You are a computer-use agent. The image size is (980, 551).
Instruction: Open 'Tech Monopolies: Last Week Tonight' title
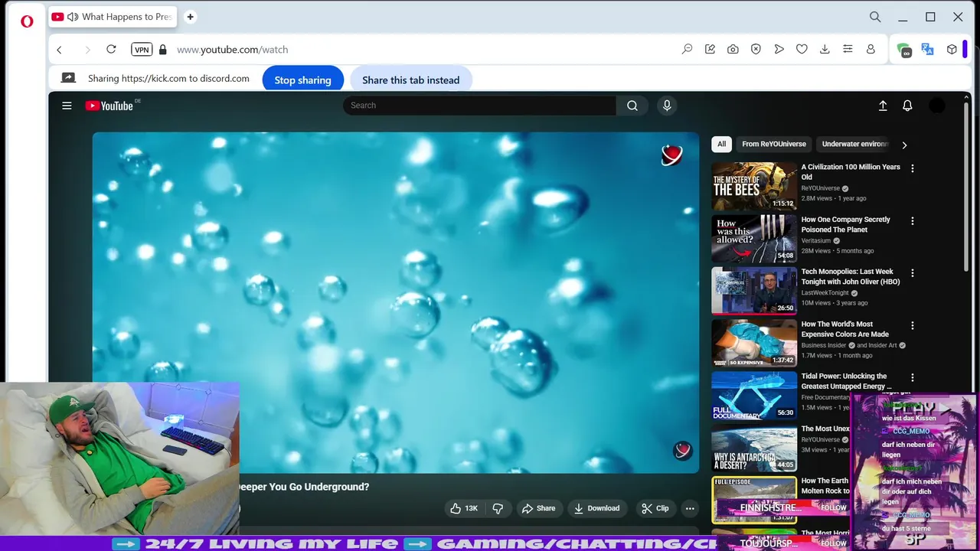pos(851,276)
